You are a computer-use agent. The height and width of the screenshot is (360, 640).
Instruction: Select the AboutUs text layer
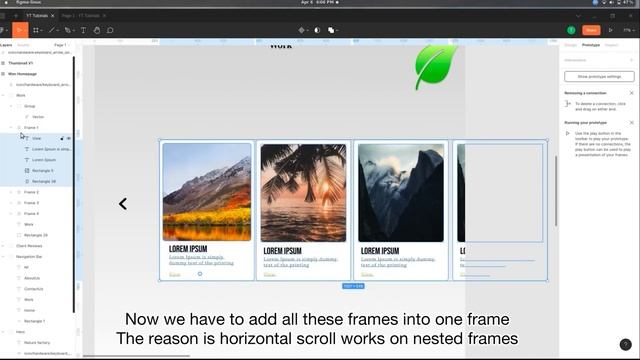pyautogui.click(x=32, y=278)
